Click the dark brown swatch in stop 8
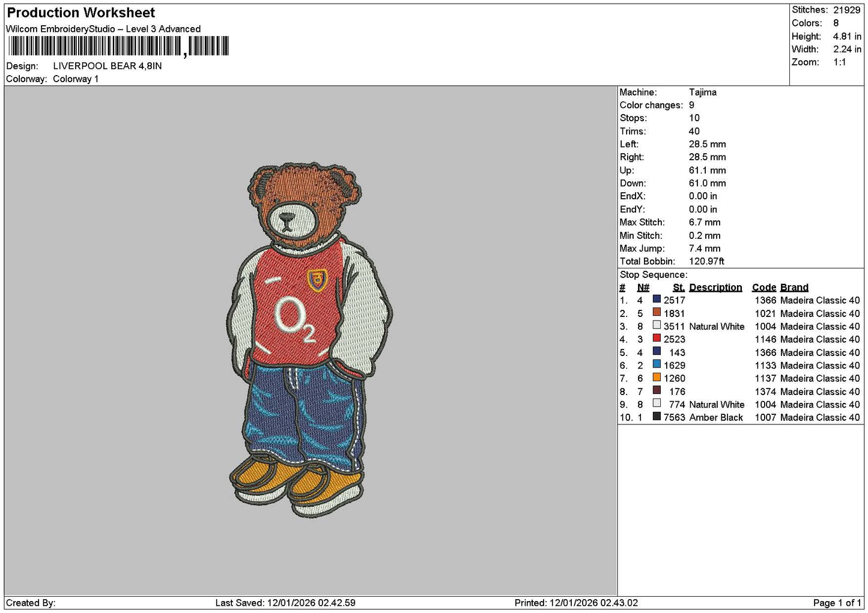The height and width of the screenshot is (613, 868). (x=657, y=390)
